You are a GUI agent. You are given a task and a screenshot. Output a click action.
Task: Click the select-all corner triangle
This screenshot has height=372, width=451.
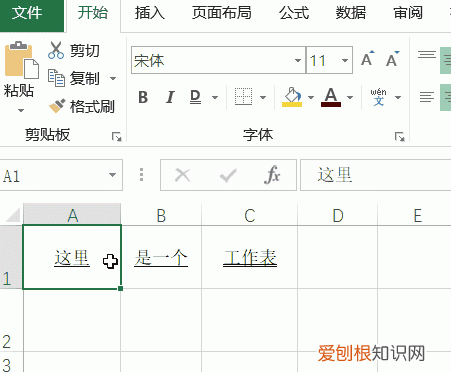pyautogui.click(x=13, y=215)
